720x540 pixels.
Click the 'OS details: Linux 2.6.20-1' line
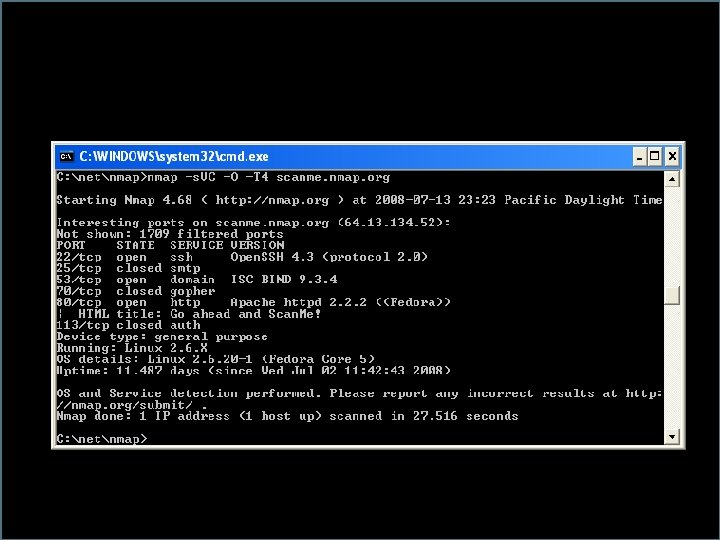[x=216, y=359]
